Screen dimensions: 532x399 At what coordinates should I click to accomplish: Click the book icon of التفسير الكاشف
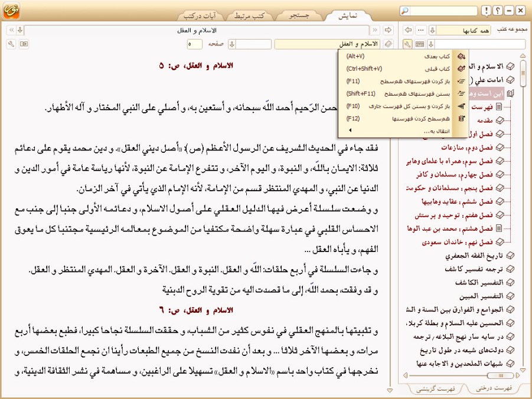[510, 282]
